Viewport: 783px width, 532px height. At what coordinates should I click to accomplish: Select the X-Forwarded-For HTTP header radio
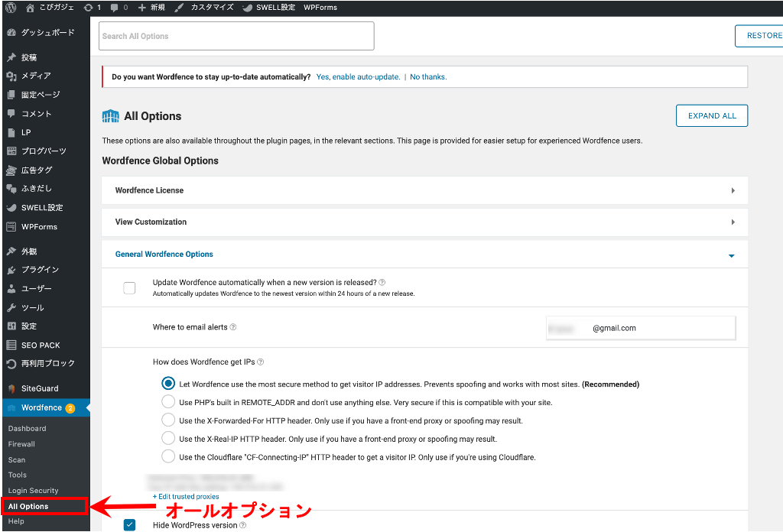tap(168, 420)
